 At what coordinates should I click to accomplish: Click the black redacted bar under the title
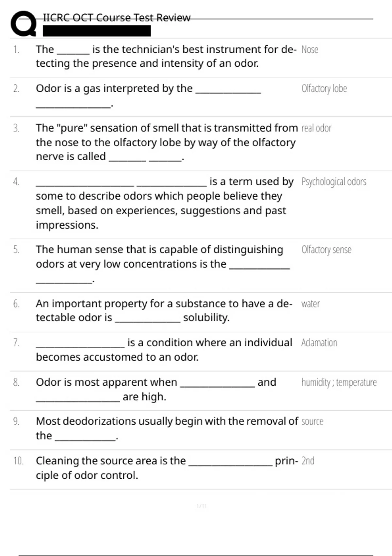pyautogui.click(x=97, y=31)
